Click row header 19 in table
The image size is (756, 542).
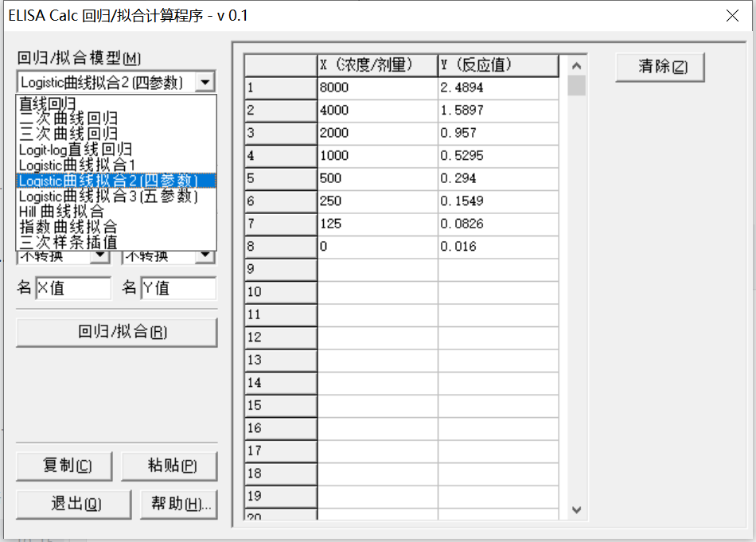pyautogui.click(x=281, y=496)
